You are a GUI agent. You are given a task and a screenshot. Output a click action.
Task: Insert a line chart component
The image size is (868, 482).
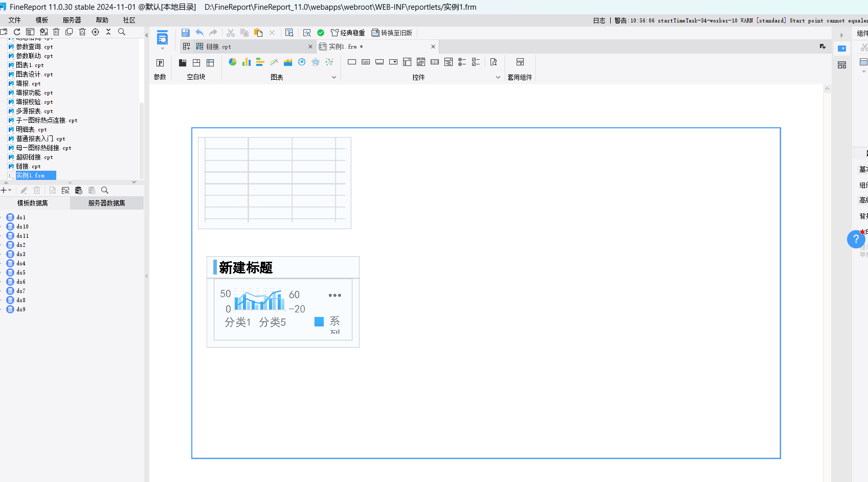[x=274, y=62]
